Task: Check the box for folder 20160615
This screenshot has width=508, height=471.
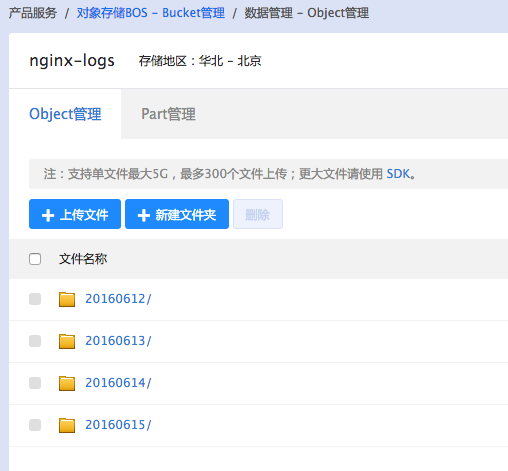Action: coord(35,425)
